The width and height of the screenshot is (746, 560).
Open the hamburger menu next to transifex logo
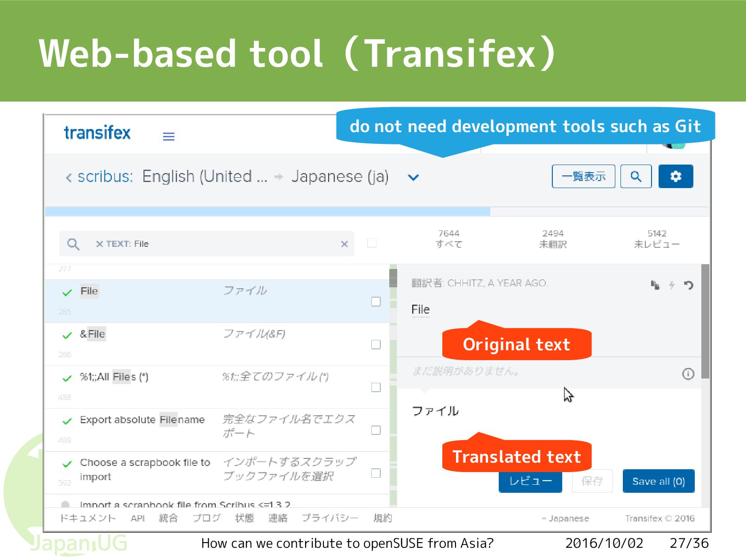pyautogui.click(x=168, y=136)
